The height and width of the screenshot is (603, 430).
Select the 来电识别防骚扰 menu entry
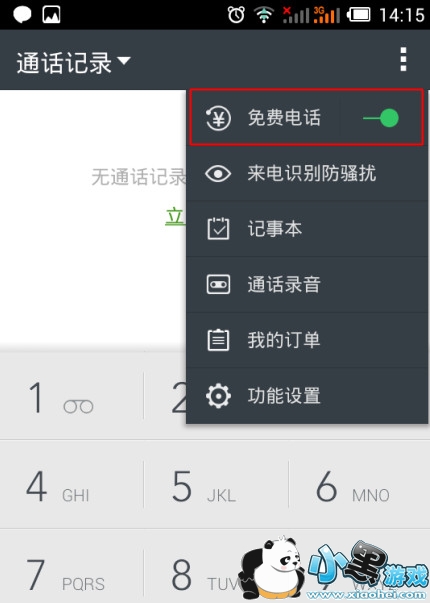click(x=307, y=173)
